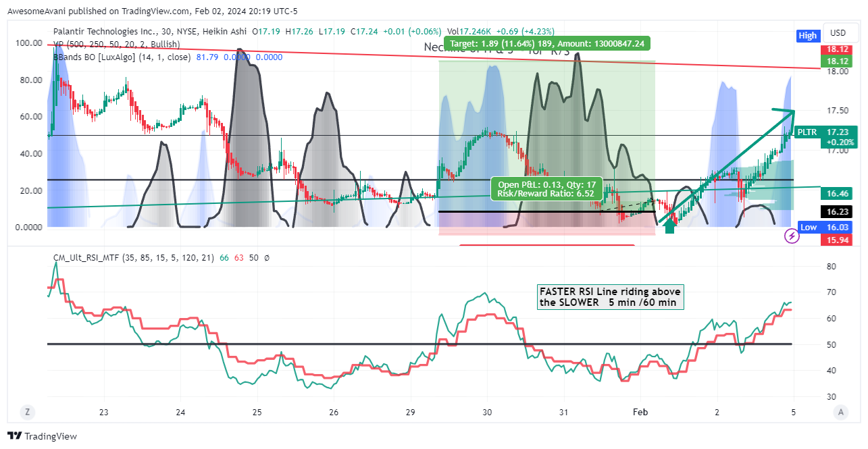Click the 16.46 green price label
This screenshot has width=868, height=449.
[x=838, y=194]
